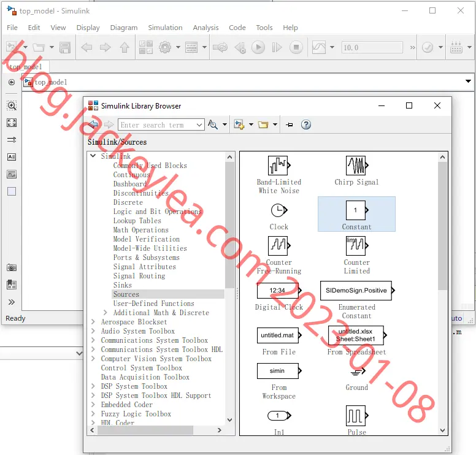Click the Library Browser help icon
The width and height of the screenshot is (476, 455).
tap(305, 124)
